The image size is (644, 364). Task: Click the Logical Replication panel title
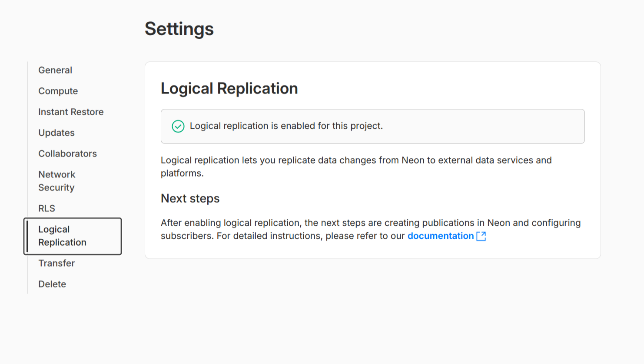pyautogui.click(x=229, y=88)
